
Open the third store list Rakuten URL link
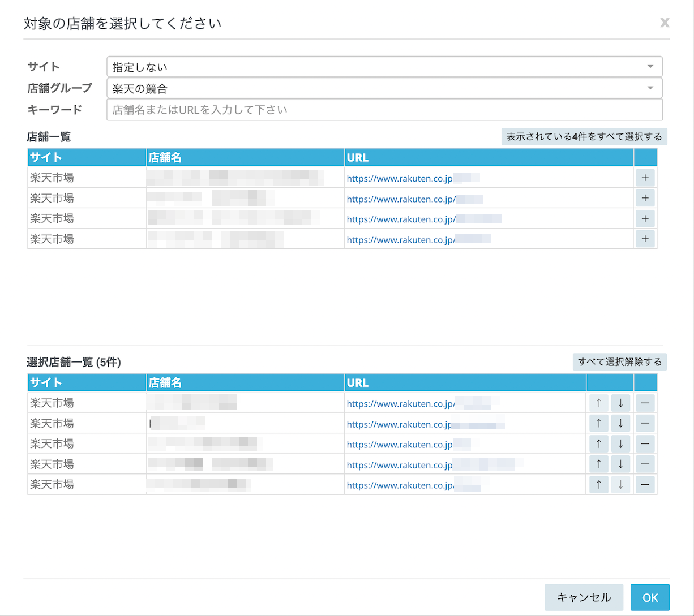pos(401,219)
